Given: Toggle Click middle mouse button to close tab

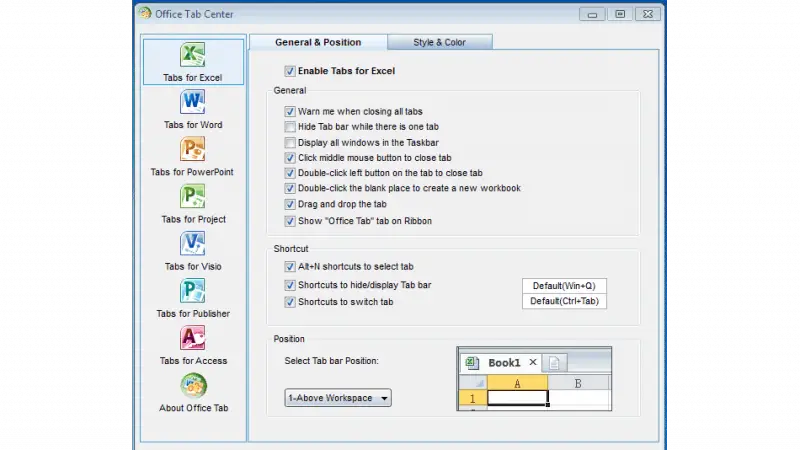Looking at the screenshot, I should pyautogui.click(x=290, y=158).
